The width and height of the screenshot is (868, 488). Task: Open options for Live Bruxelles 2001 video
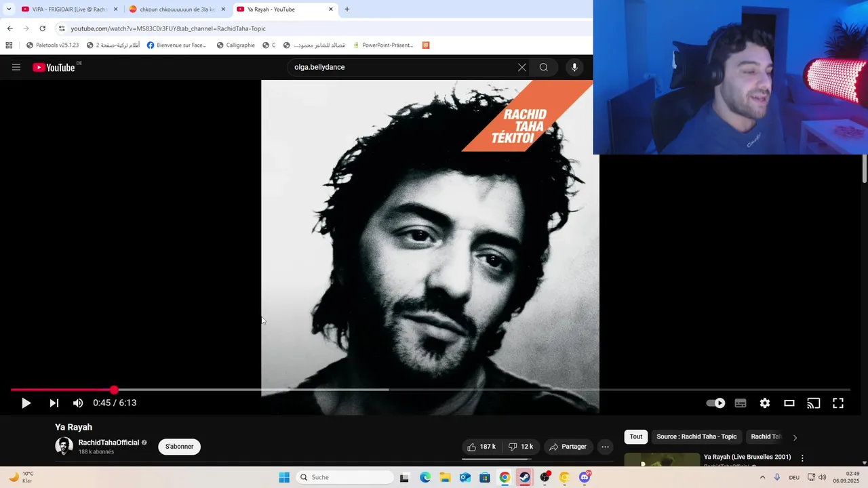coord(802,458)
